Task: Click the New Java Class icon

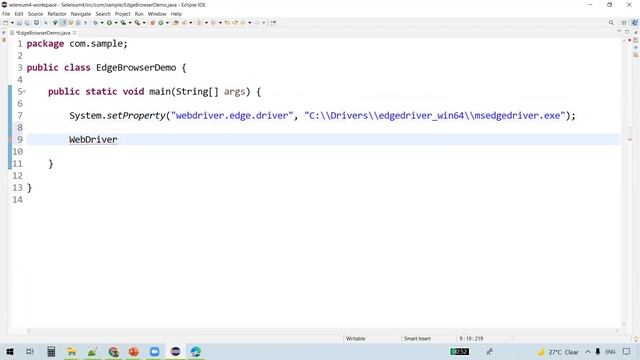Action: [x=160, y=23]
